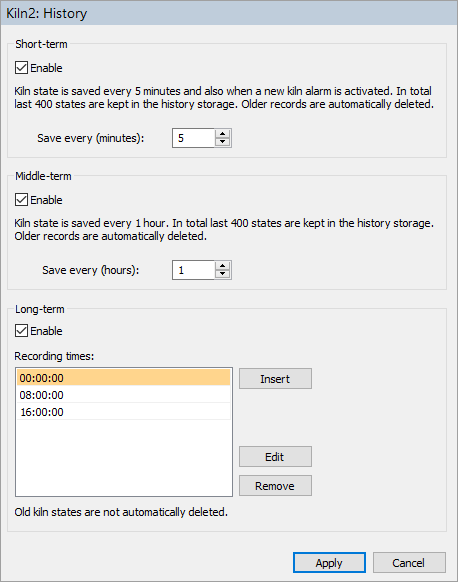
Task: Uncheck the Short-term Enable checkbox
Action: [x=22, y=68]
